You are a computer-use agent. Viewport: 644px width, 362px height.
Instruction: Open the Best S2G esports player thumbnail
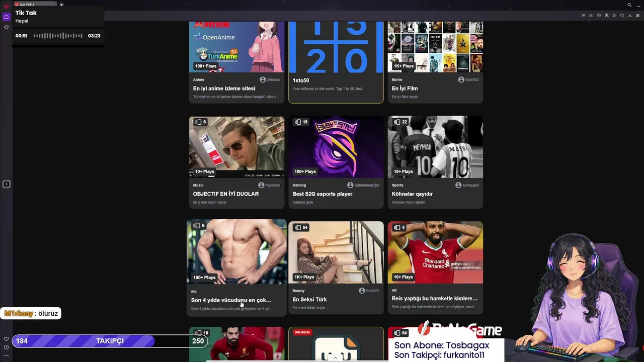point(336,147)
